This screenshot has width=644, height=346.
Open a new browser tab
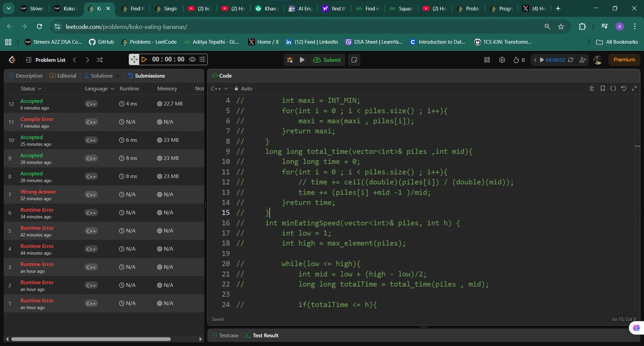[558, 9]
